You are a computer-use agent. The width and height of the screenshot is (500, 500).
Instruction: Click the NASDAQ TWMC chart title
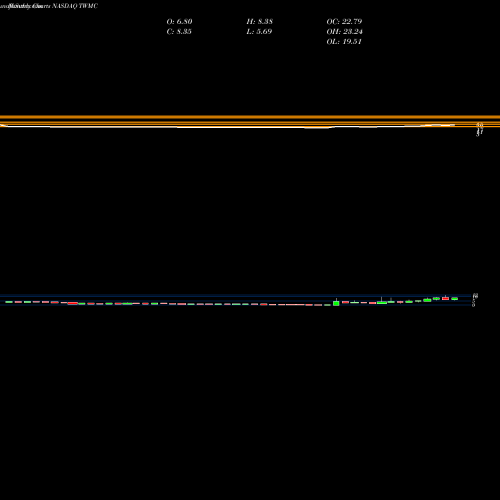(75, 6)
